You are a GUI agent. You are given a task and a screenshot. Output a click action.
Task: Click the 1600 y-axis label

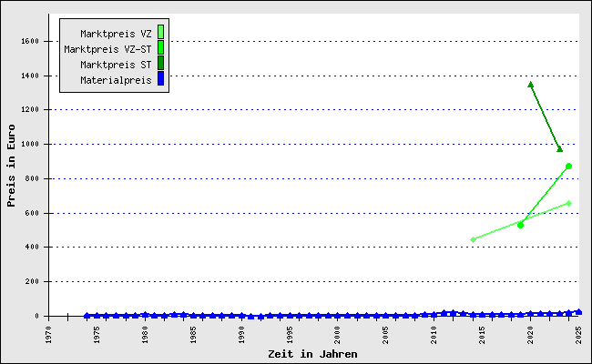click(x=30, y=41)
